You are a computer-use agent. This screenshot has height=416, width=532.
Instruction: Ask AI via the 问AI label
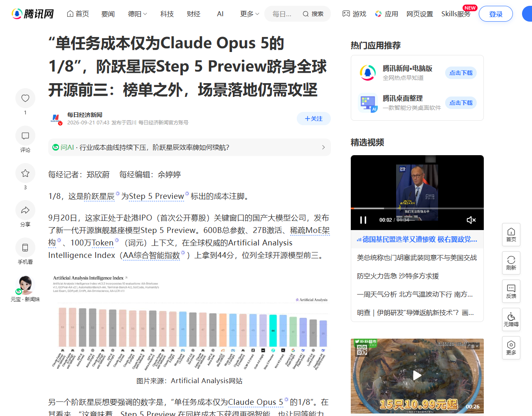(x=63, y=147)
